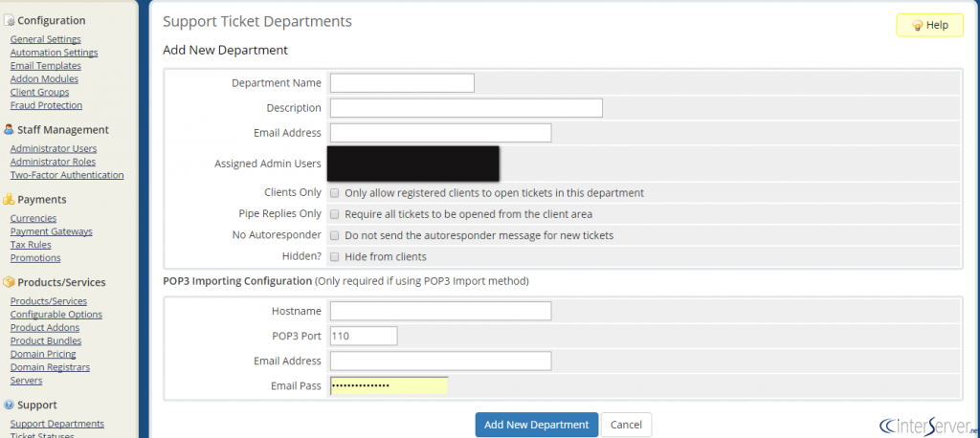This screenshot has height=438, width=980.
Task: Select Client Groups in sidebar
Action: point(39,92)
